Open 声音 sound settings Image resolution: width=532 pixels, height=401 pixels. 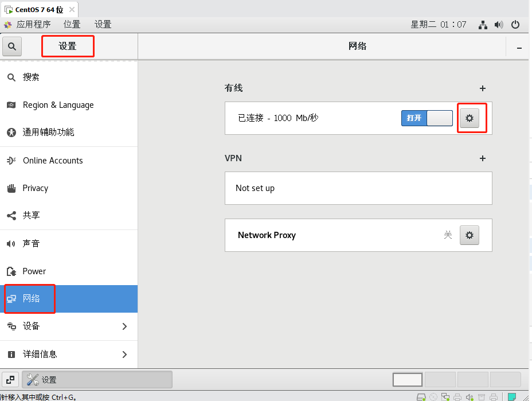pyautogui.click(x=69, y=243)
